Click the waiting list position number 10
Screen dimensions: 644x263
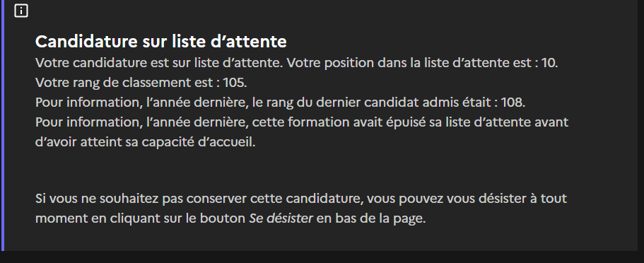[x=549, y=63]
